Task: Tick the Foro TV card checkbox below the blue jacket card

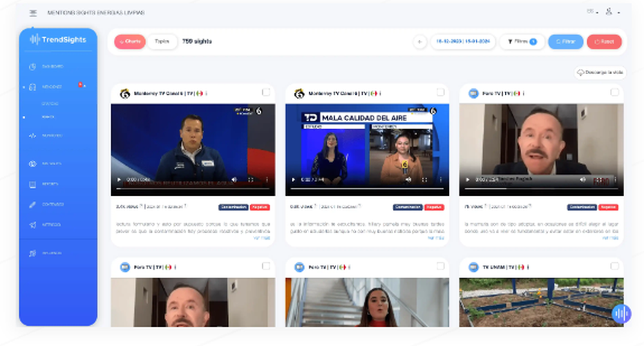Action: [x=266, y=266]
